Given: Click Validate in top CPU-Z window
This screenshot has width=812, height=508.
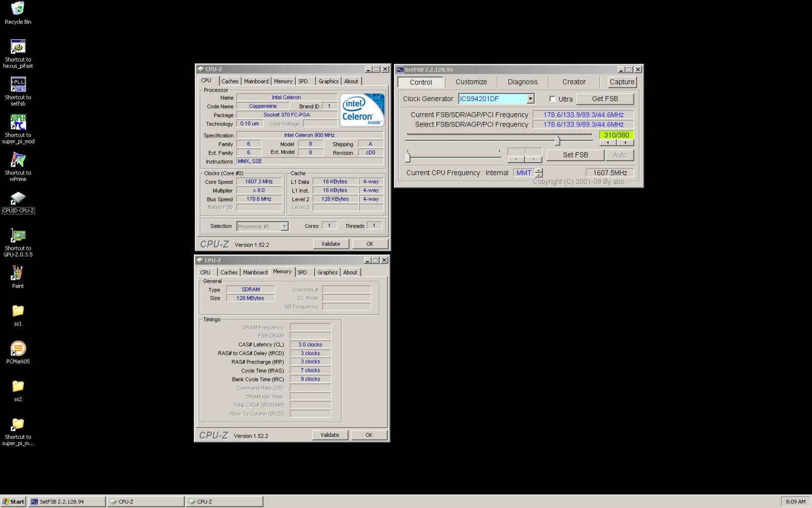Looking at the screenshot, I should click(330, 244).
